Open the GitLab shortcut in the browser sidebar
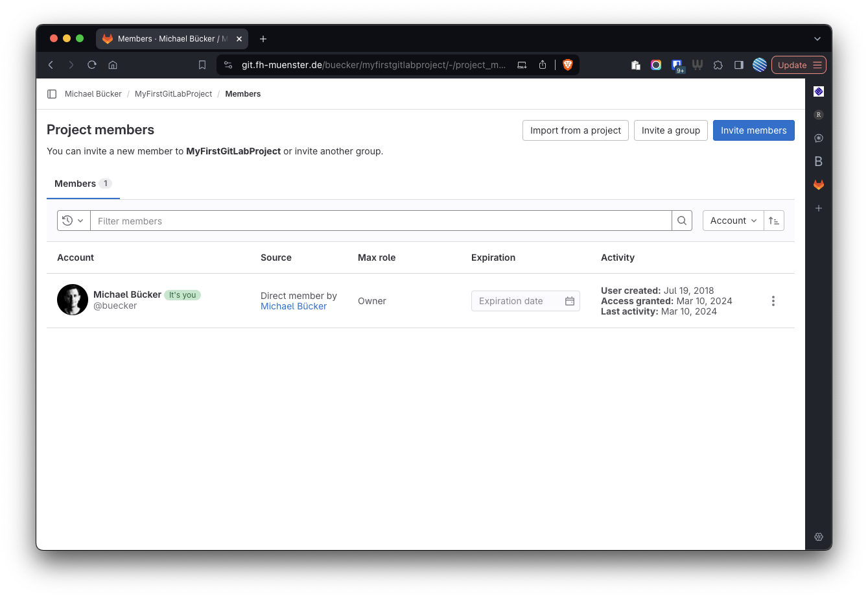Viewport: 868px width, 598px height. coord(819,185)
